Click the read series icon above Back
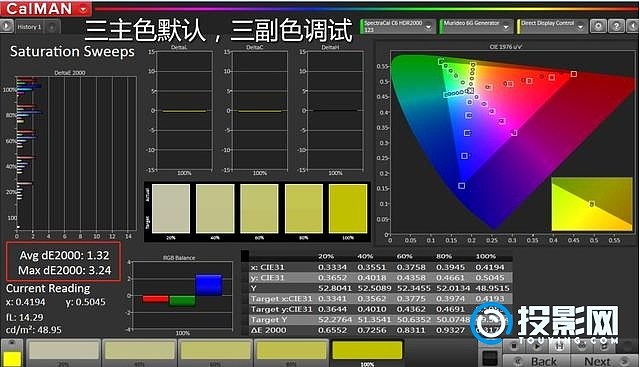The height and width of the screenshot is (367, 640). 560,346
